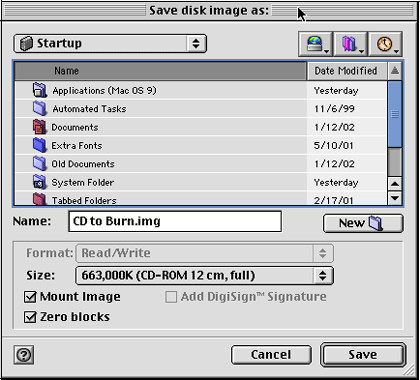The image size is (420, 380).
Task: Open the Favorites bookmarks button
Action: [350, 44]
